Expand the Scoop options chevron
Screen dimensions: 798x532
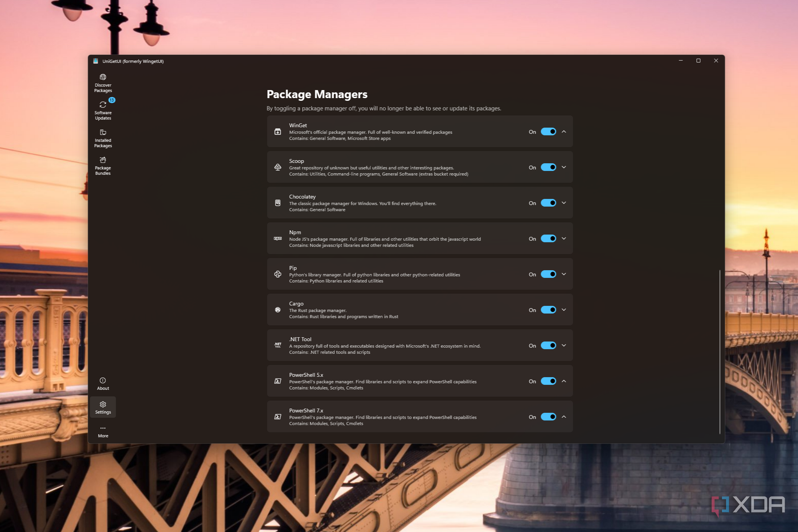[564, 167]
